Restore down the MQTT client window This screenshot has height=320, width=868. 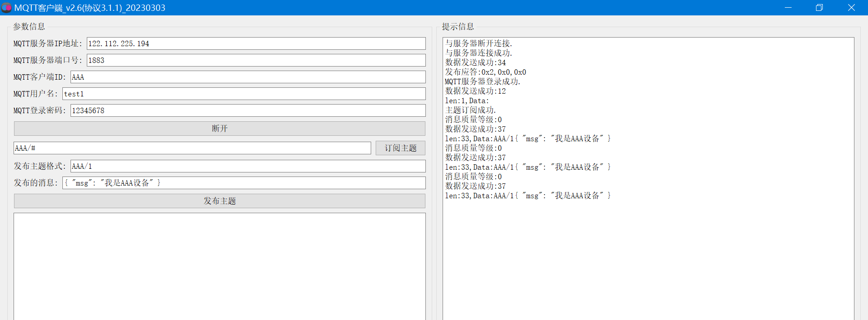click(819, 8)
